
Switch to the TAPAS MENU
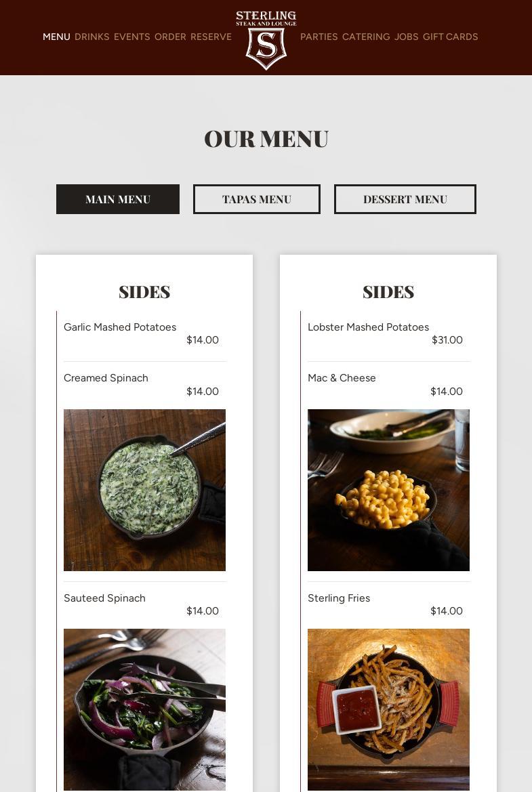click(x=257, y=199)
